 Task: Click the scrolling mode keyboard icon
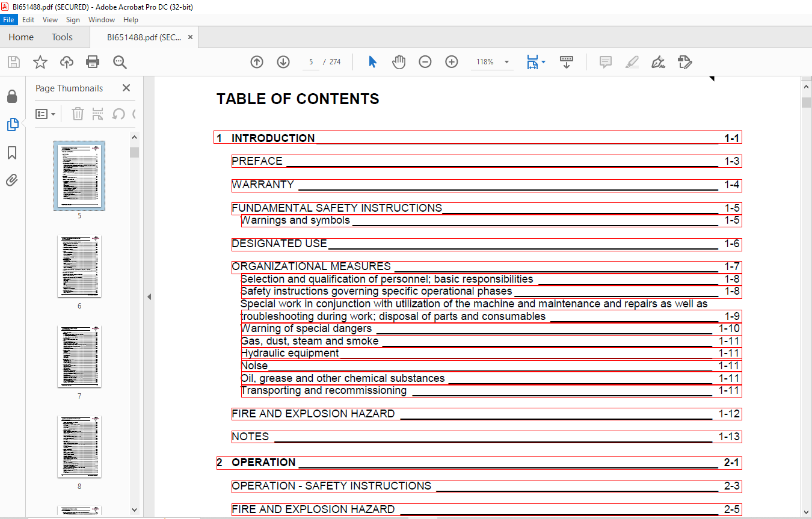[566, 62]
